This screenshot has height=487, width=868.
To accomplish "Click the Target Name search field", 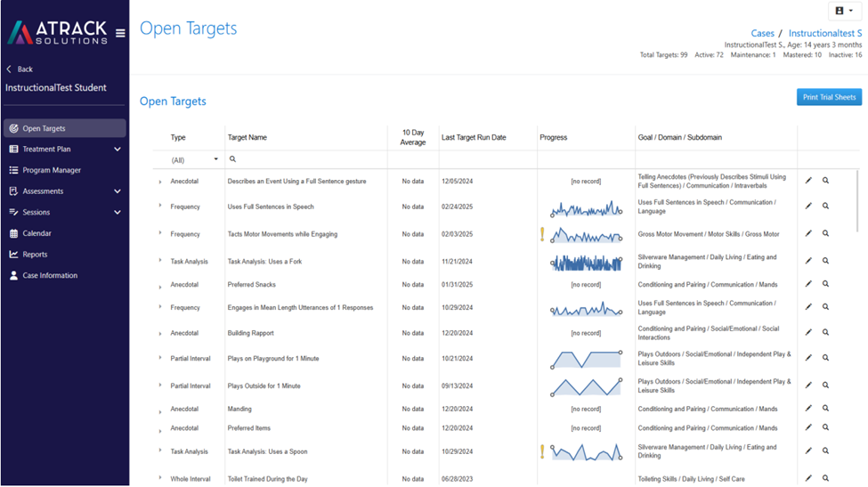I will point(306,159).
